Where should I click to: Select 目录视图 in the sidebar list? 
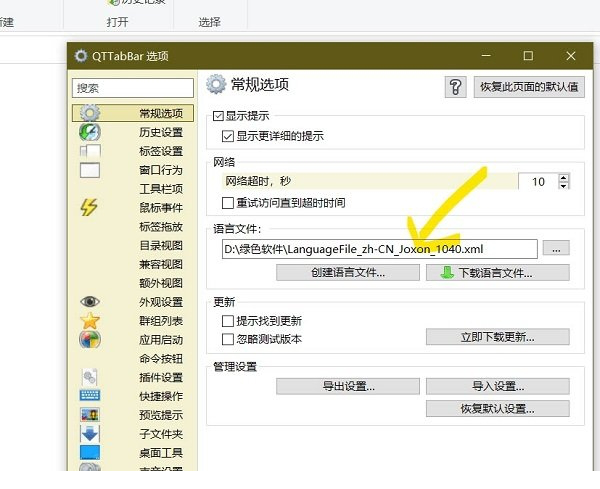[161, 245]
